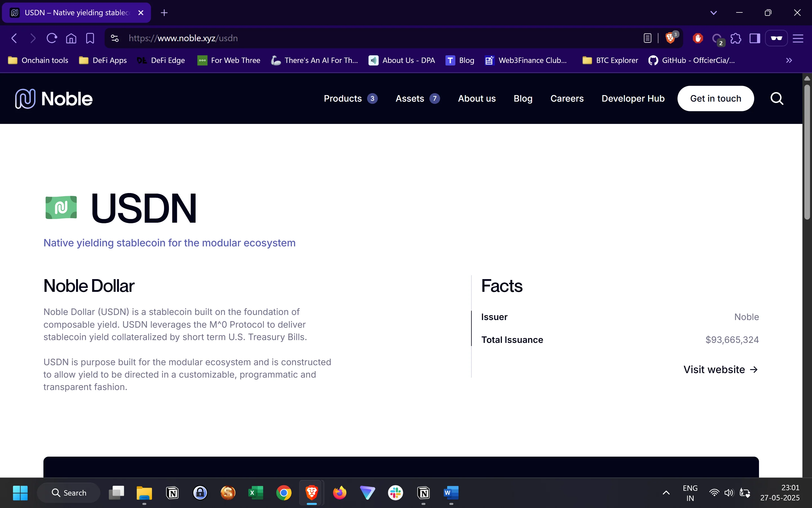Image resolution: width=812 pixels, height=508 pixels.
Task: Follow the Visit website link
Action: [721, 370]
